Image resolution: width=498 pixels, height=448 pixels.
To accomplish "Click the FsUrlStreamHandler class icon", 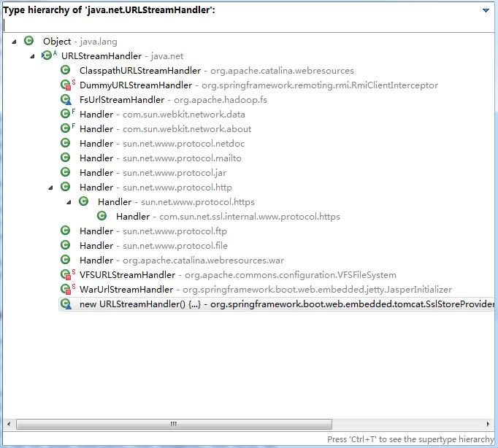I will 66,100.
